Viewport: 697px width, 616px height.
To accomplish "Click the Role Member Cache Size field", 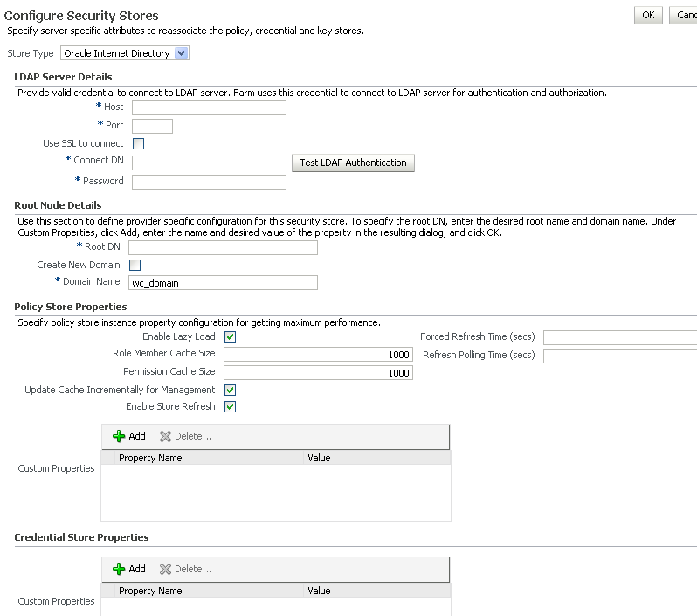I will point(318,355).
